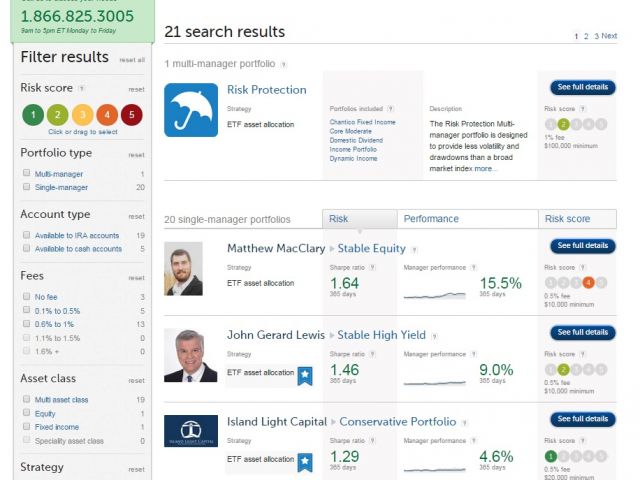This screenshot has height=480, width=640.
Task: Click the help icon next to Fees heading
Action: [53, 276]
